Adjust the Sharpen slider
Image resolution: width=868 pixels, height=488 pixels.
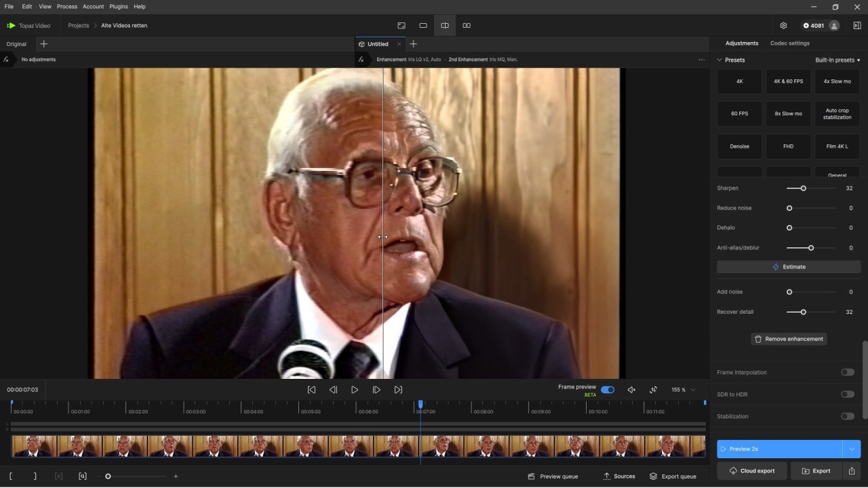pyautogui.click(x=804, y=188)
